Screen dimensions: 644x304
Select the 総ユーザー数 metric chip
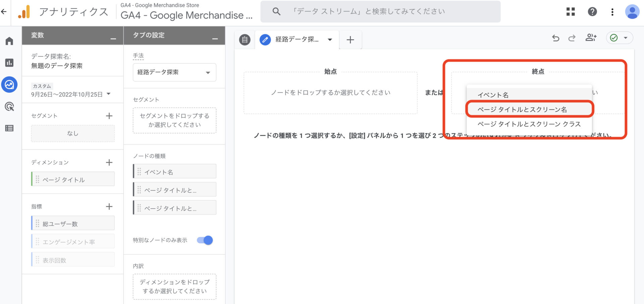(x=73, y=223)
